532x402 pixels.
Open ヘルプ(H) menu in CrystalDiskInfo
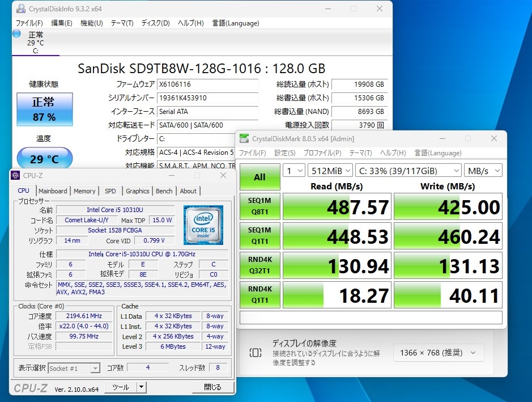(x=191, y=23)
